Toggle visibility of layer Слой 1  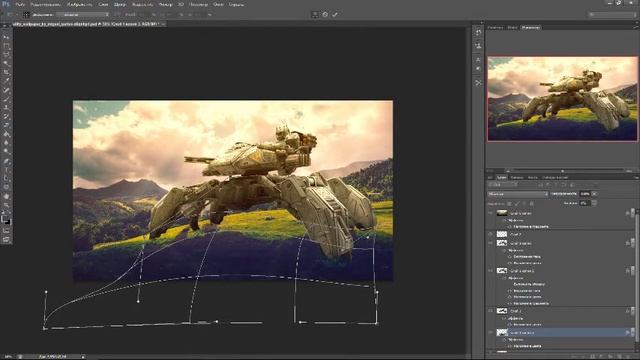491,311
